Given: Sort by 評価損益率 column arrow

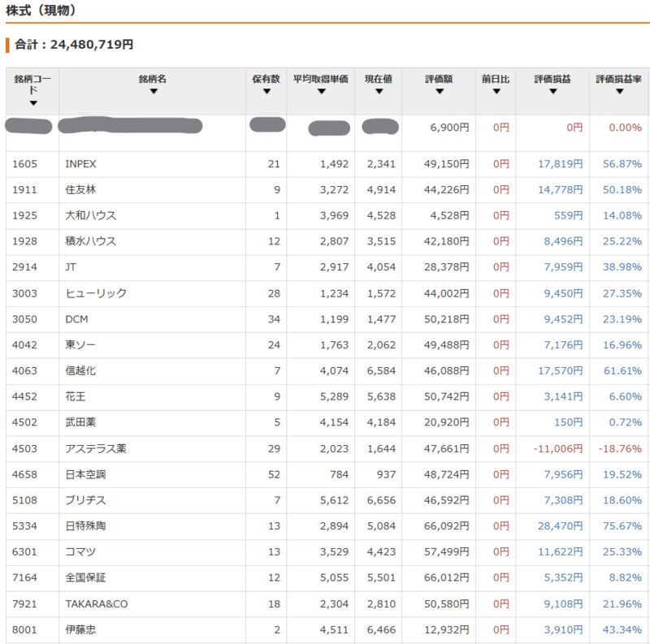Looking at the screenshot, I should click(x=619, y=91).
